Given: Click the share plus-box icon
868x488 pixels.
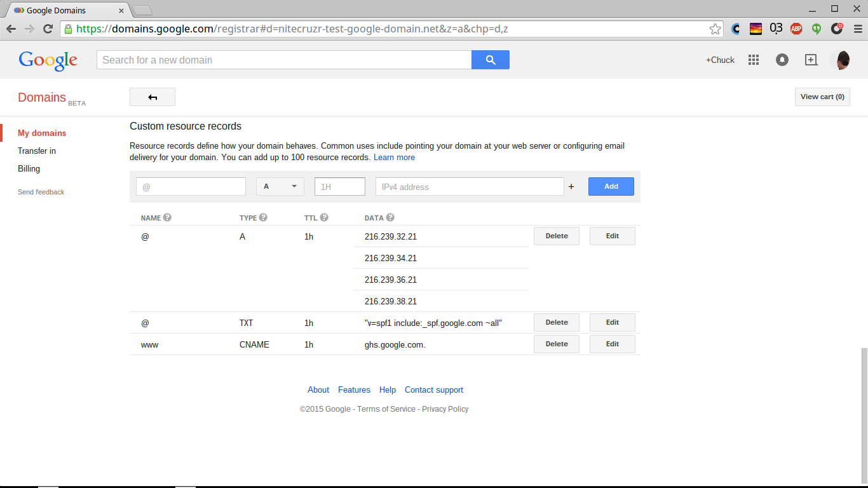Looking at the screenshot, I should pos(811,60).
